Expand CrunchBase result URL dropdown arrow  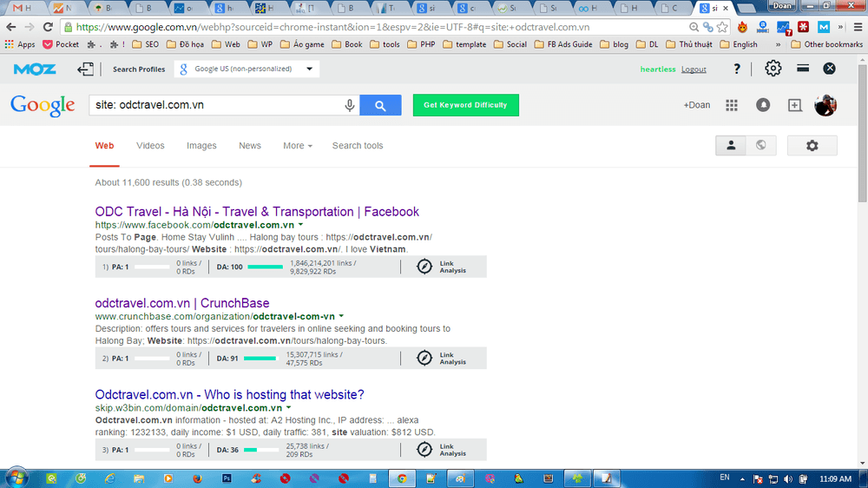(341, 316)
